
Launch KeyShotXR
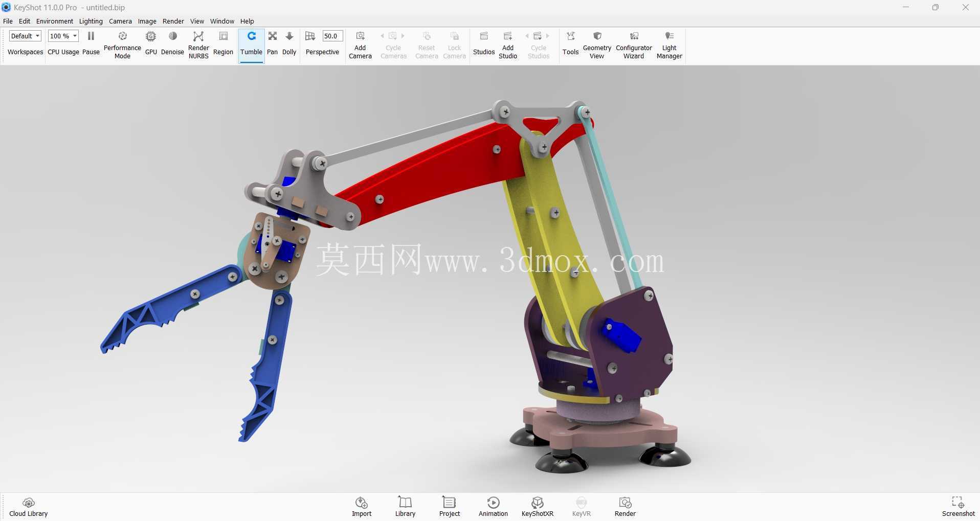(538, 507)
